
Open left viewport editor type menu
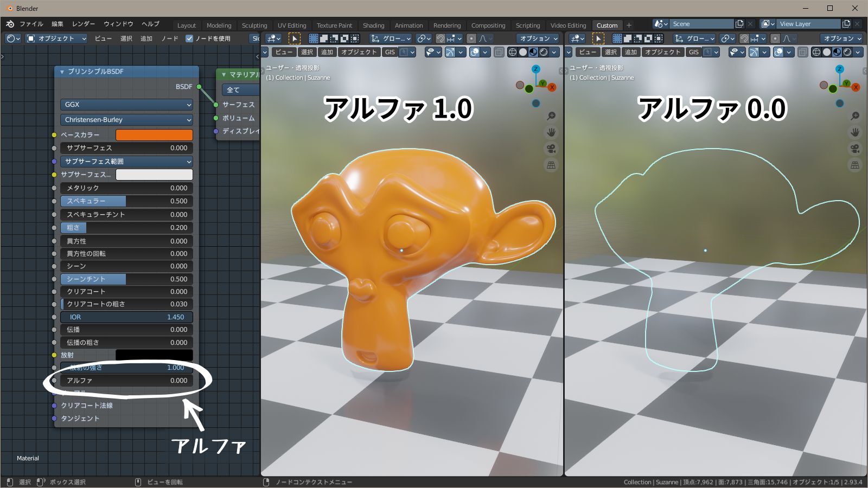tap(273, 38)
